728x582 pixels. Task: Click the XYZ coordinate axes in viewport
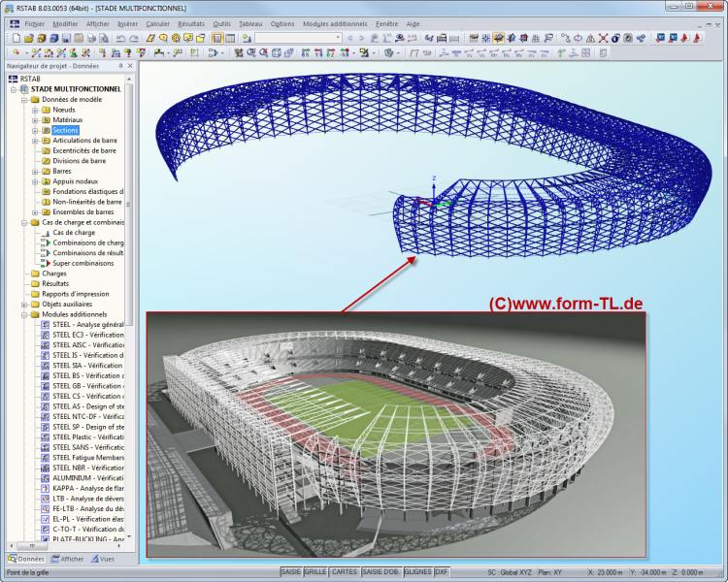click(x=434, y=194)
